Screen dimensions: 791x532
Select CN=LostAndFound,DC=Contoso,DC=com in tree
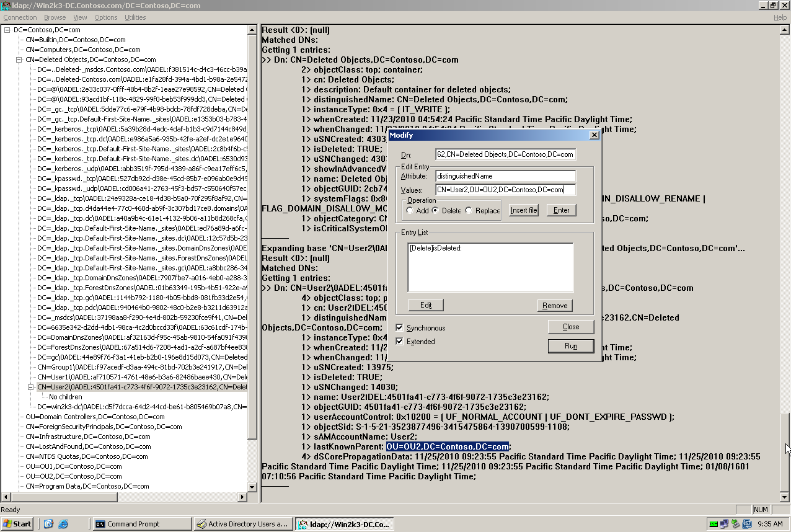pos(88,446)
